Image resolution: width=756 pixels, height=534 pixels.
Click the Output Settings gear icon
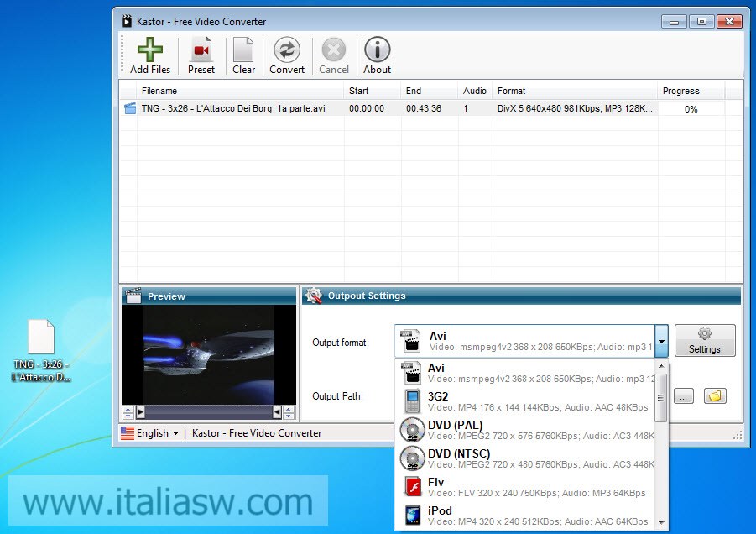[x=314, y=296]
